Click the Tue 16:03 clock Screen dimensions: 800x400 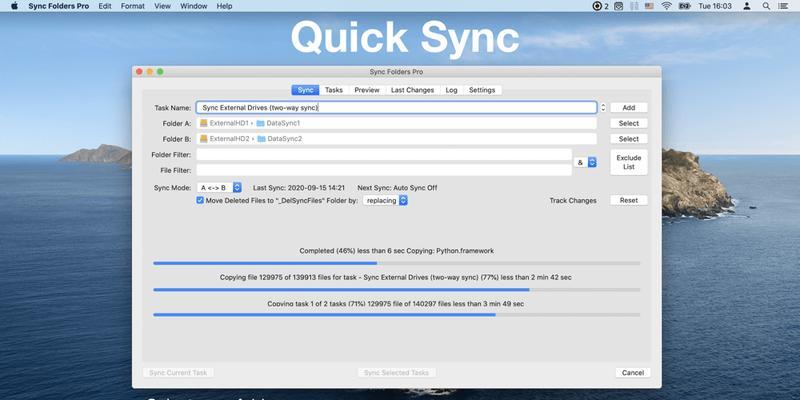[x=714, y=6]
